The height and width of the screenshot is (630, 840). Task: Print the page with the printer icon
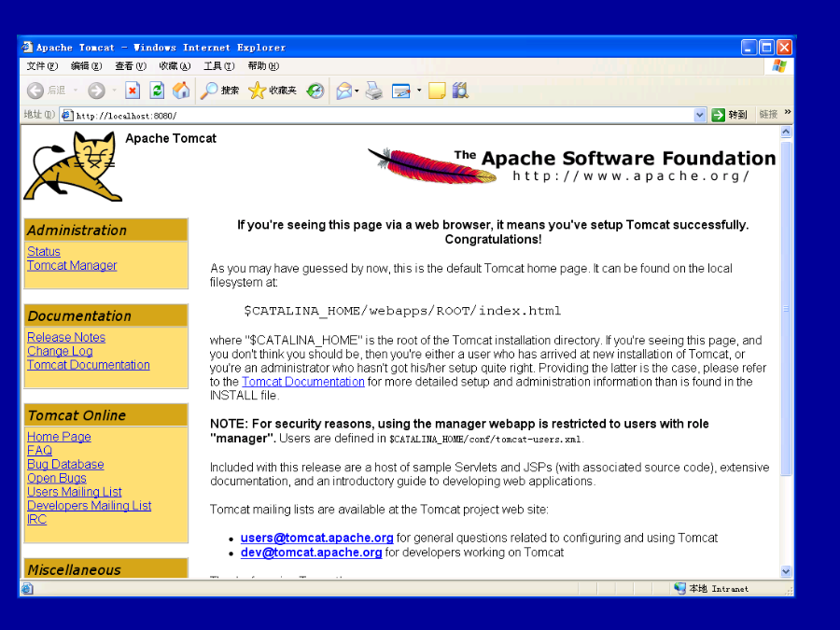(x=374, y=91)
